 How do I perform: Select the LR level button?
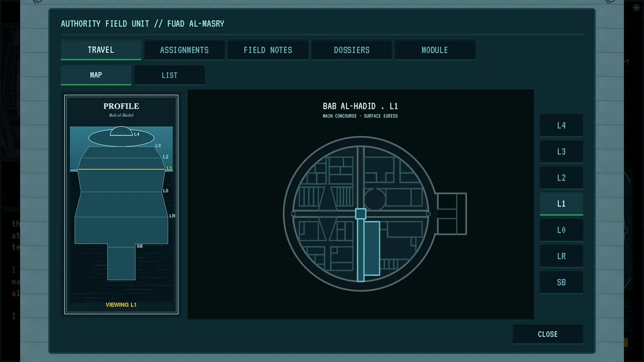coord(561,256)
